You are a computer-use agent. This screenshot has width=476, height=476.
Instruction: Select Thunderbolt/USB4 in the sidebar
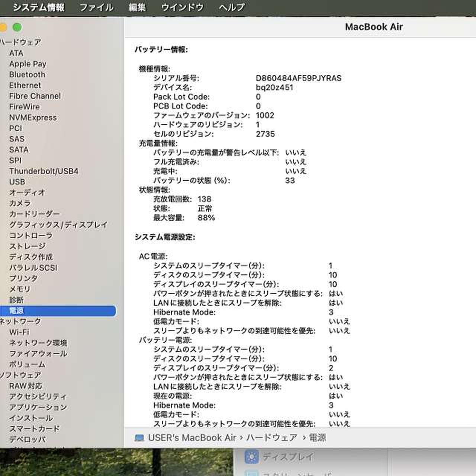pos(44,171)
